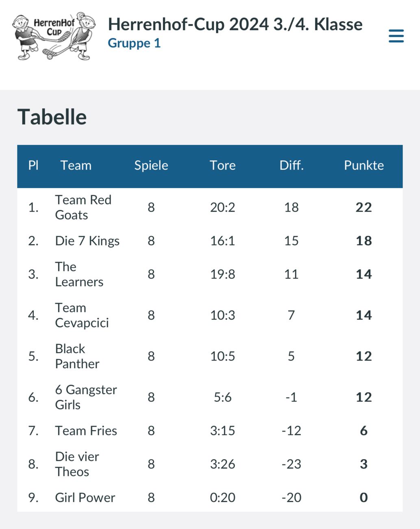420x529 pixels.
Task: Open 6 Gangster Girls entry
Action: [x=86, y=397]
